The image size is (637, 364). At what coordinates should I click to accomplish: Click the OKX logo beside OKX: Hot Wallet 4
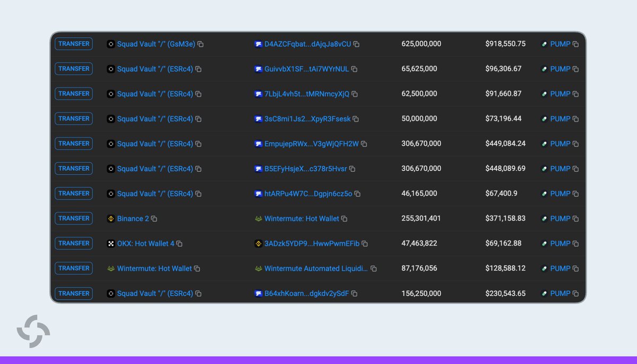[111, 244]
